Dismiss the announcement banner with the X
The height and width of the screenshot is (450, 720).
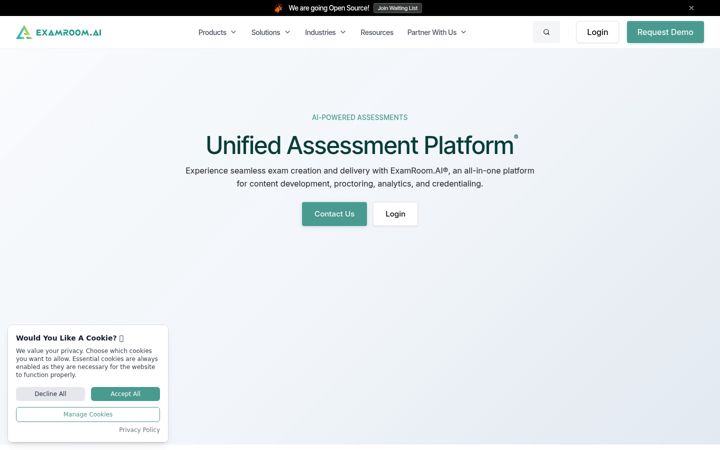(x=691, y=8)
